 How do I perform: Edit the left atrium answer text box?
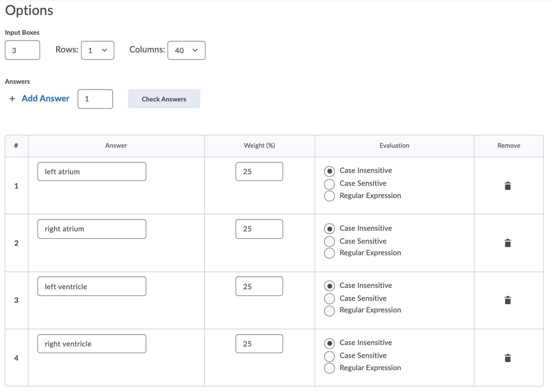92,171
